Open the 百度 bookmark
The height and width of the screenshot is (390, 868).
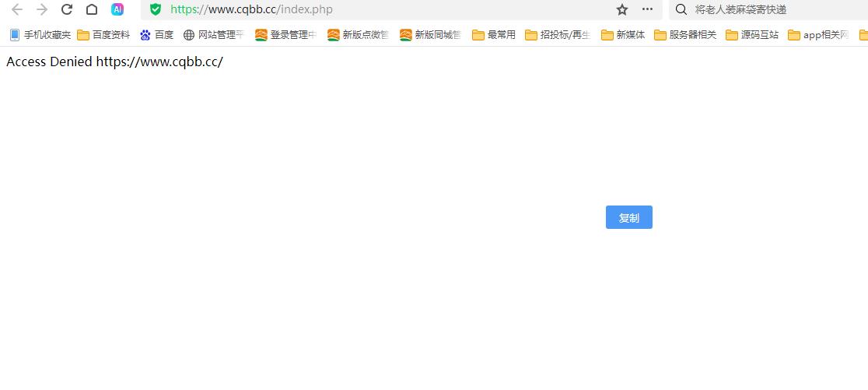(x=156, y=35)
